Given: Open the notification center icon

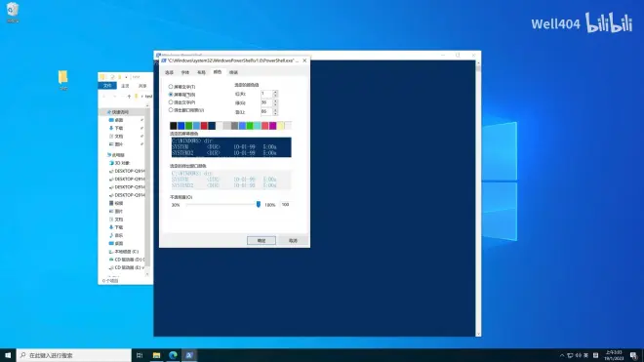Looking at the screenshot, I should point(633,355).
